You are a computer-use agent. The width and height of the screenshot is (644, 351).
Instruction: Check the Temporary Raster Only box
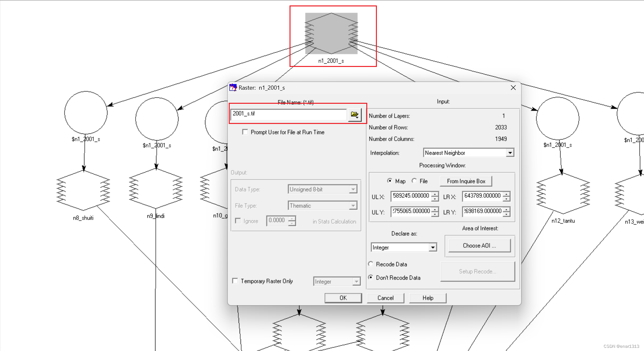tap(235, 281)
